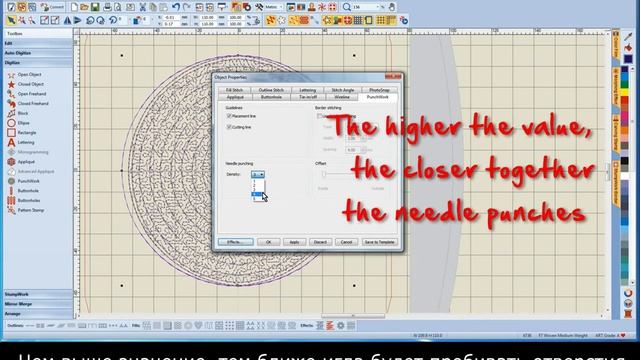This screenshot has height=360, width=640.
Task: Switch to the Buttonhole tab
Action: (271, 97)
